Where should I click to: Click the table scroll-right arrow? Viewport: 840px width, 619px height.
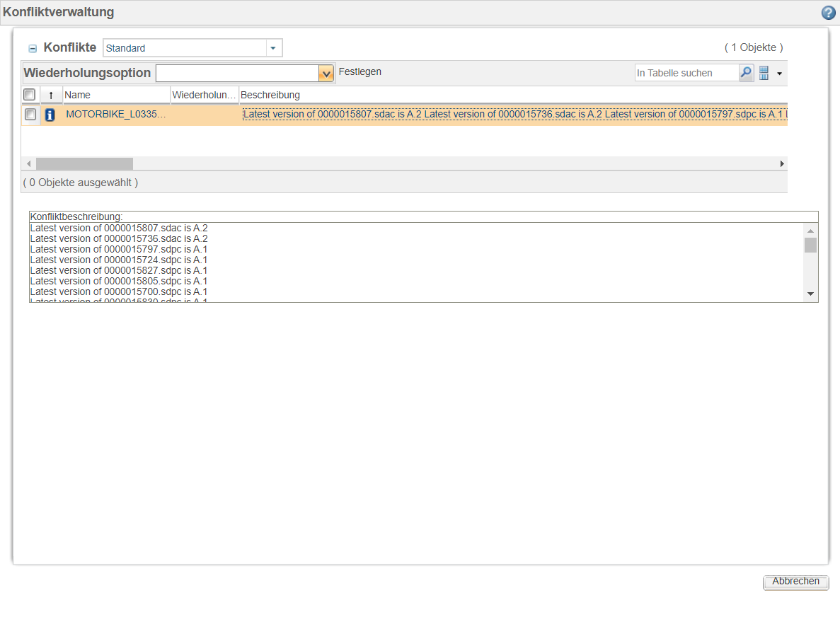tap(782, 163)
